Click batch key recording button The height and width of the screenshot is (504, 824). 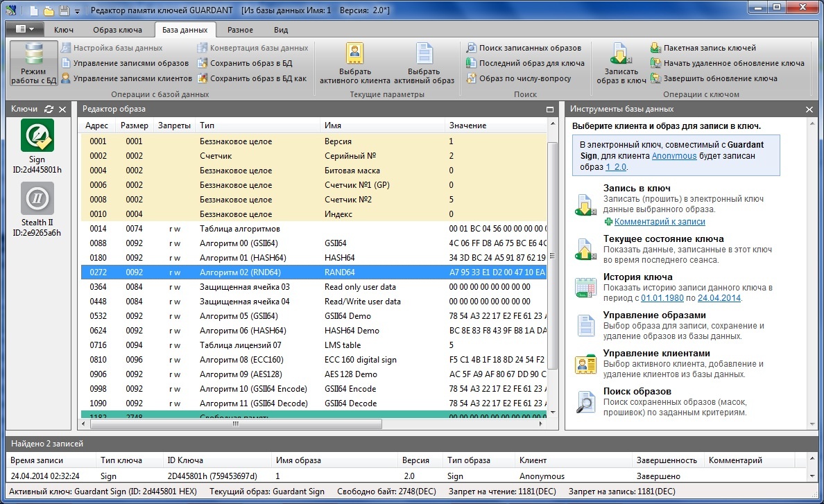click(x=703, y=48)
